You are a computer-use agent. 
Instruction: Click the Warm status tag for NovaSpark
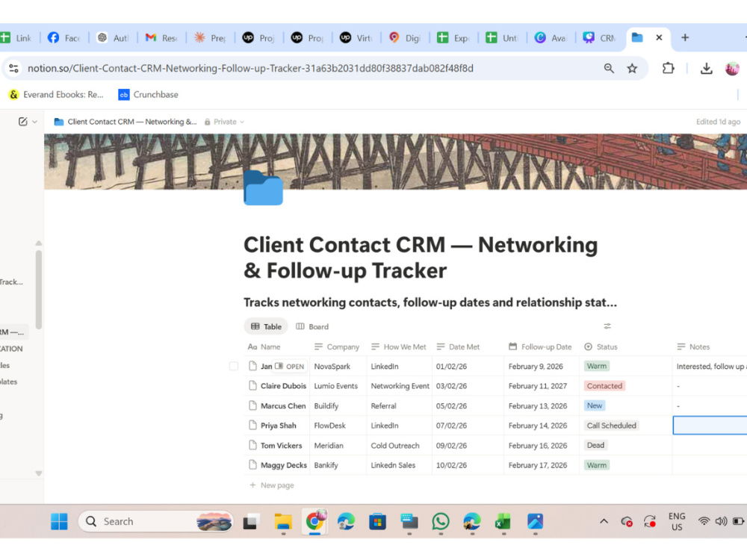(x=596, y=366)
